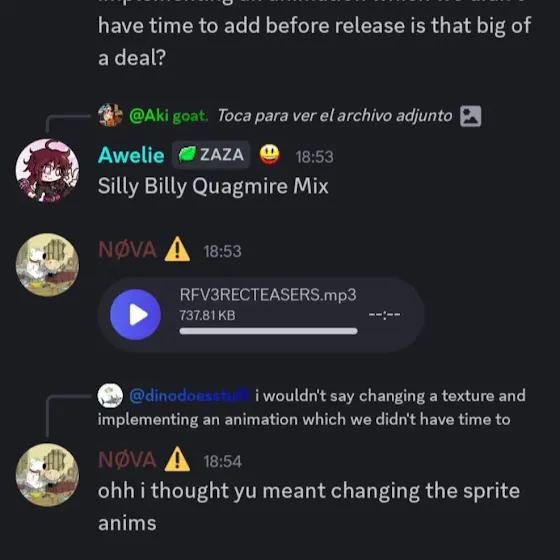Click the NØVA username at 18:54
The height and width of the screenshot is (560, 560).
128,460
